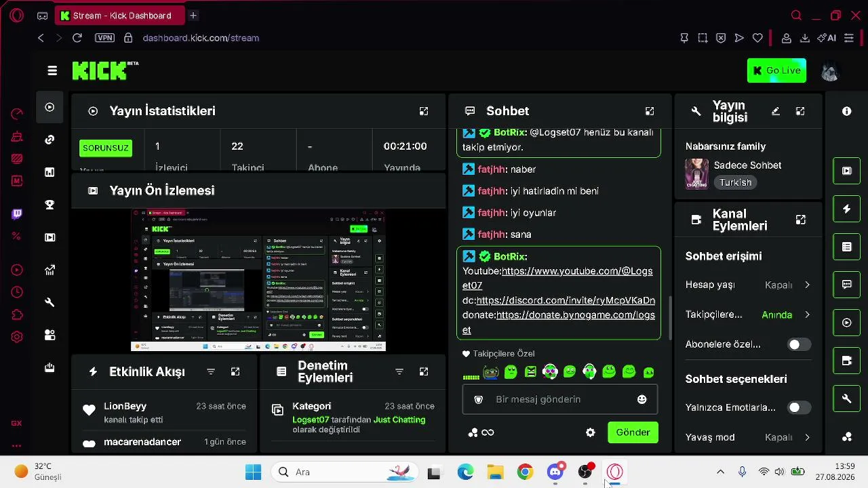Open the bynogame donate link
Image resolution: width=868 pixels, height=488 pixels.
pyautogui.click(x=559, y=322)
